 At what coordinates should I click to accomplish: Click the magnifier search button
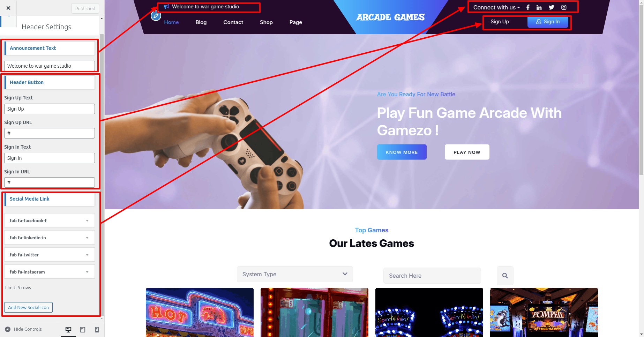coord(505,276)
